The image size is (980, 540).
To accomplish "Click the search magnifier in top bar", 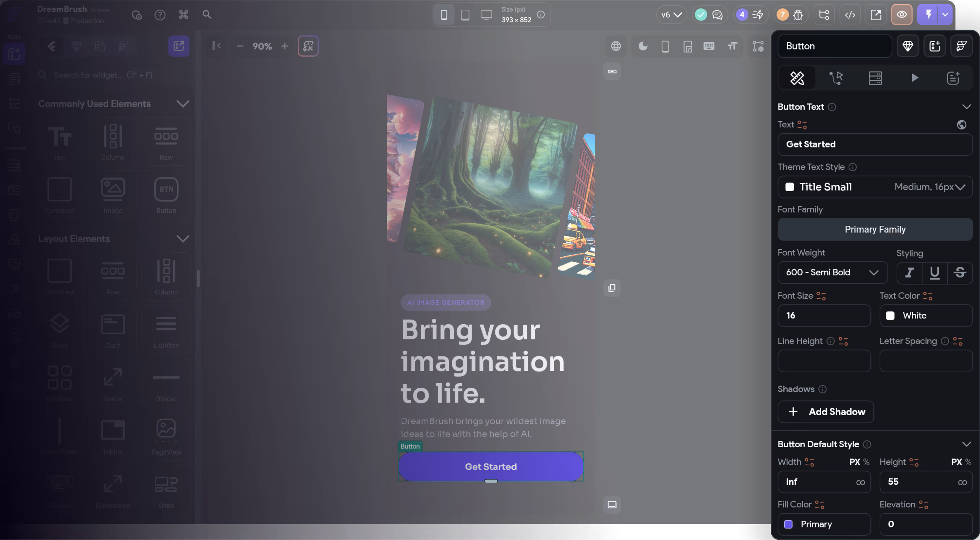I will [x=207, y=15].
